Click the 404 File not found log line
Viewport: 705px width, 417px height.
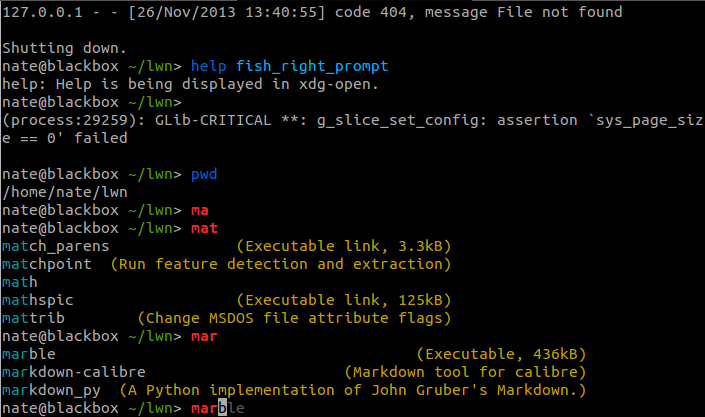click(x=312, y=12)
